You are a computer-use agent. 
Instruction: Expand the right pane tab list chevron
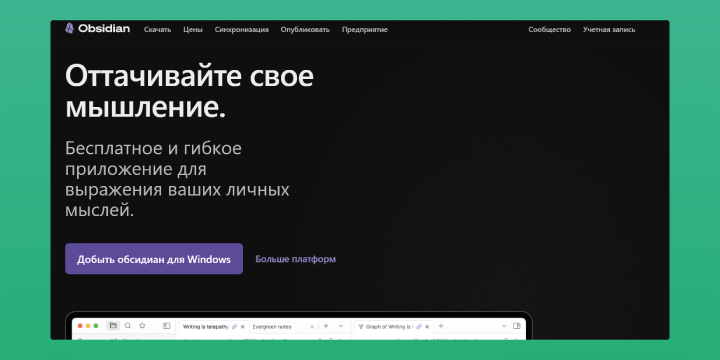click(504, 326)
